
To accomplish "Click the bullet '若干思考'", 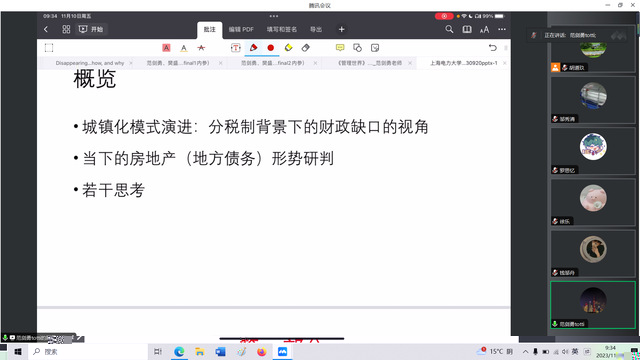I will coord(113,190).
